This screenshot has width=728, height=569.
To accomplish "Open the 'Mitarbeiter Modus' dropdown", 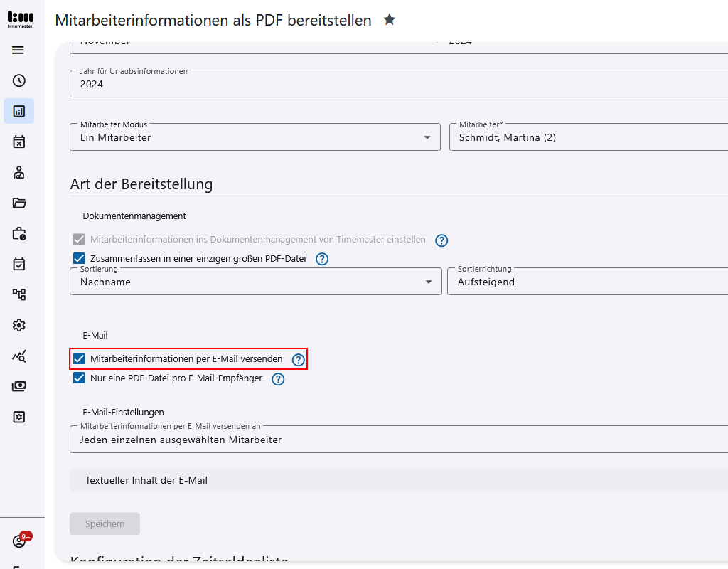I will (x=255, y=137).
